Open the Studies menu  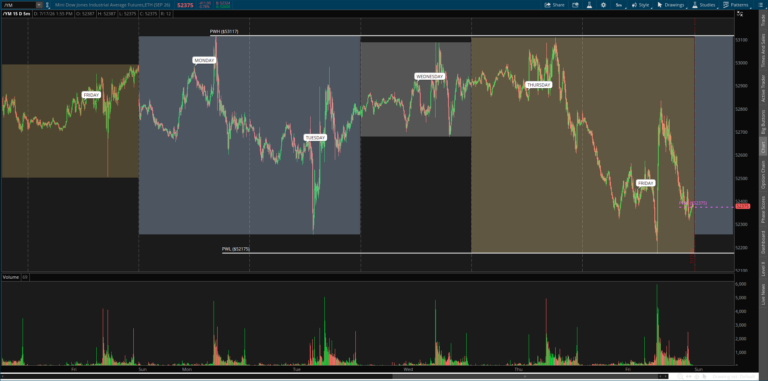point(705,5)
